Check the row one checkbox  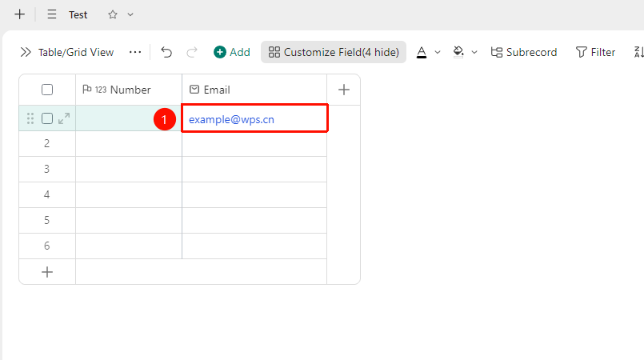pos(47,118)
